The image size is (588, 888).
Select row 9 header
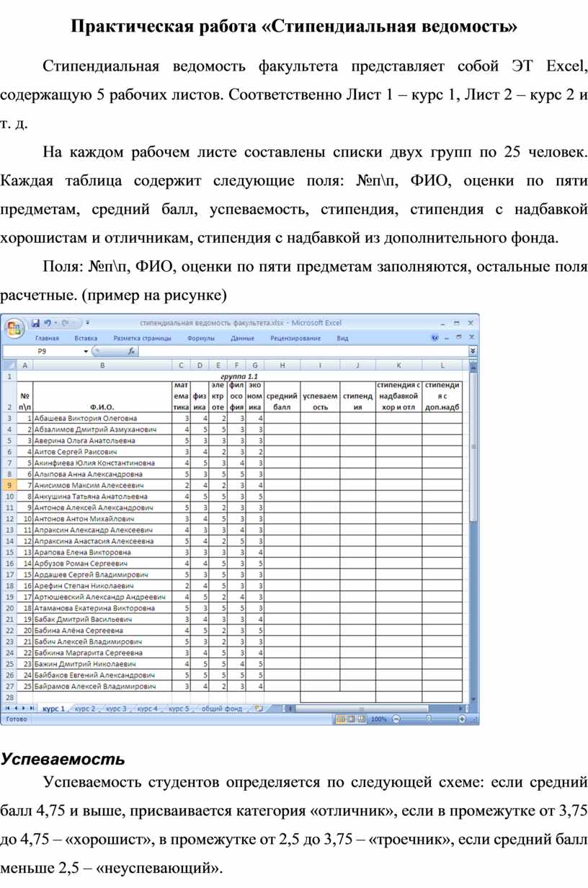click(x=9, y=486)
